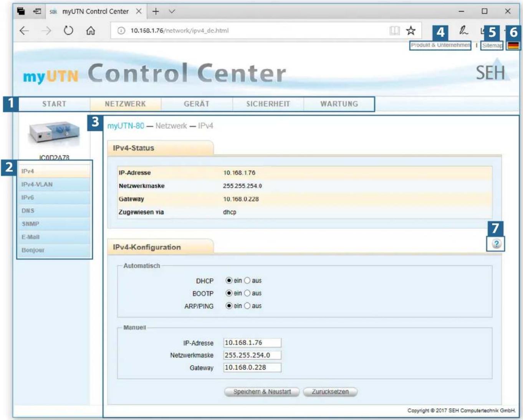Click status Netzwerkmaske value 255.255.254.0
523x420 pixels.
pos(242,186)
